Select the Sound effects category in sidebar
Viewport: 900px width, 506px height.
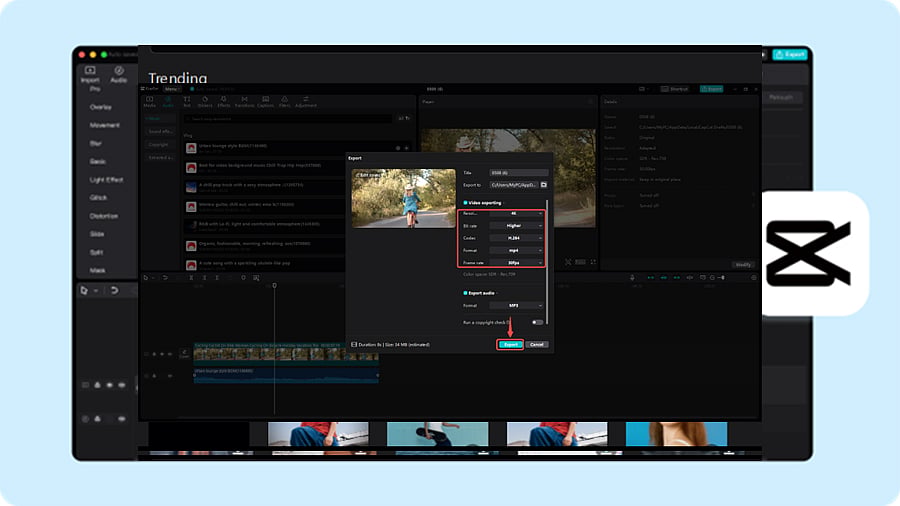point(160,131)
